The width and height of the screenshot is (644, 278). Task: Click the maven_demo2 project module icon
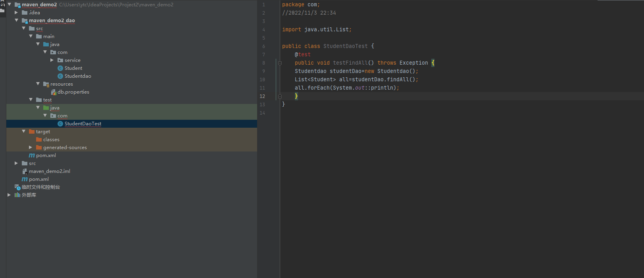[17, 5]
